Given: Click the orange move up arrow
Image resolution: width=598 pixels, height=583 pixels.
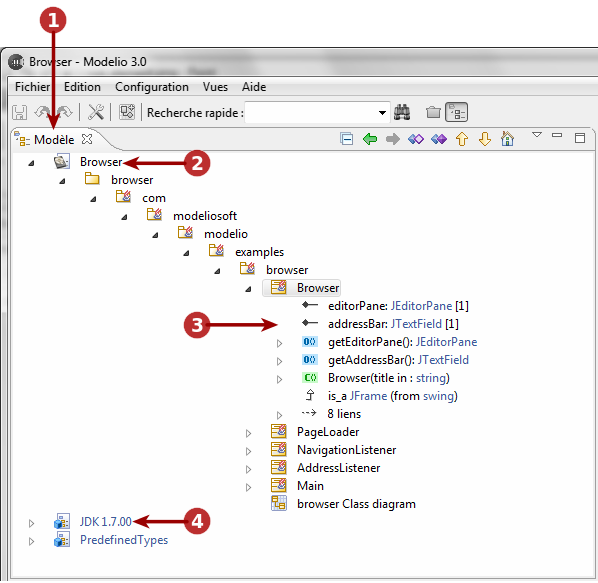Looking at the screenshot, I should click(461, 139).
